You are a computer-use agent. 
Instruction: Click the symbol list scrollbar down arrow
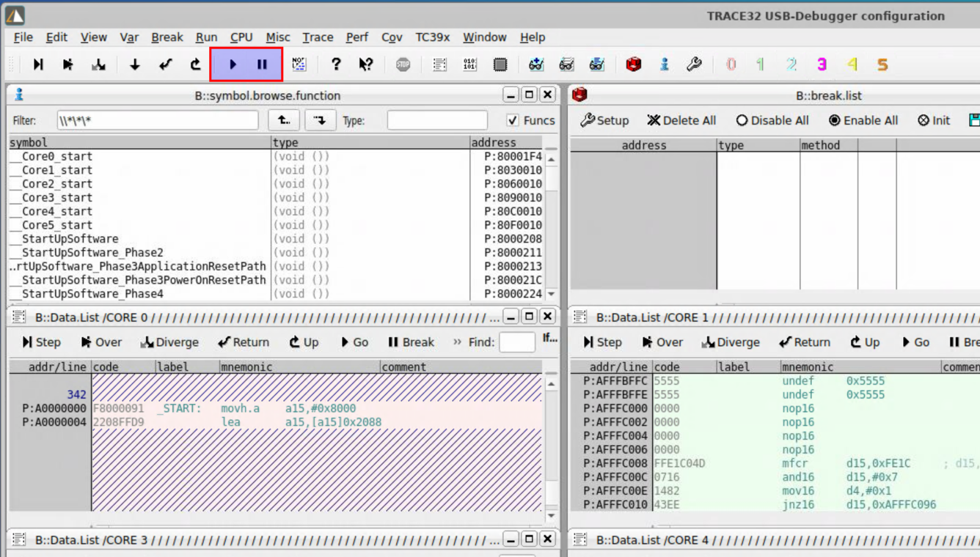(x=552, y=294)
